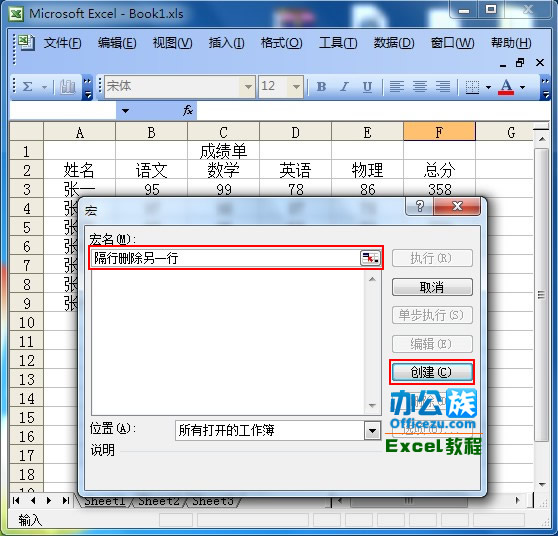Open the 窗口(W) menu
Screen dimensions: 558x536
452,43
